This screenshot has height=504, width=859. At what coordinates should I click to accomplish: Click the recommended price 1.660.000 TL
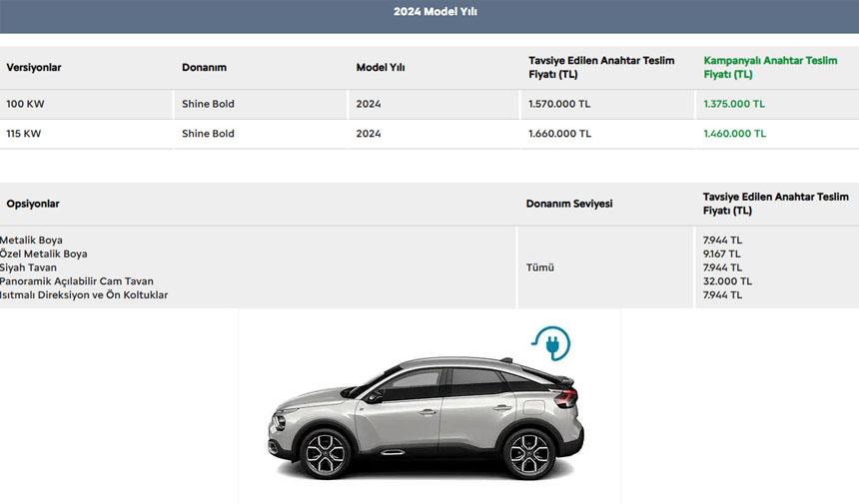point(559,134)
